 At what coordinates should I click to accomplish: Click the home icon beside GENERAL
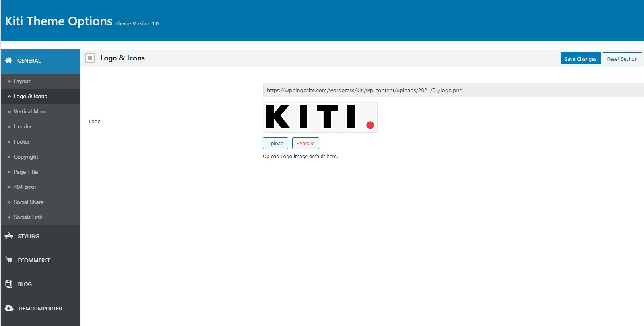8,60
